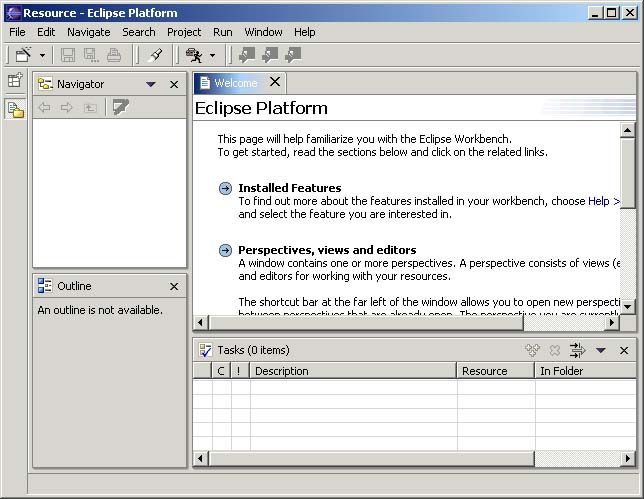Viewport: 644px width, 499px height.
Task: Click the Welcome page scroll down arrow
Action: 627,306
